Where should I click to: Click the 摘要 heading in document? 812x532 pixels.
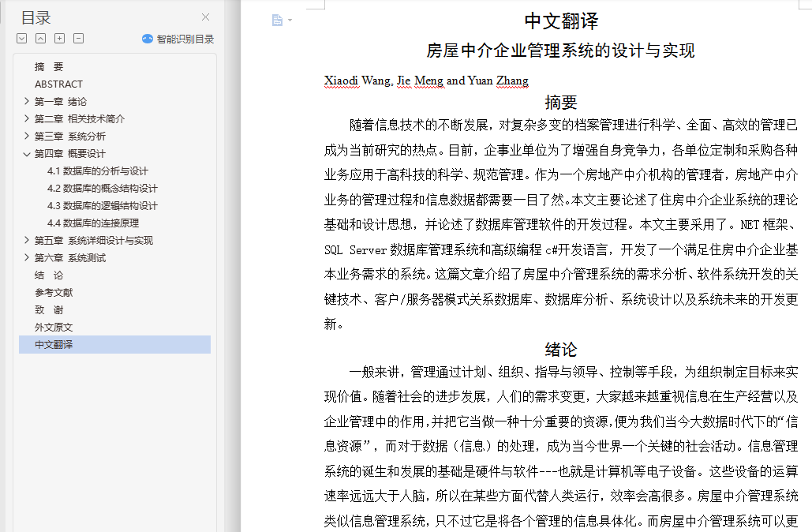561,102
